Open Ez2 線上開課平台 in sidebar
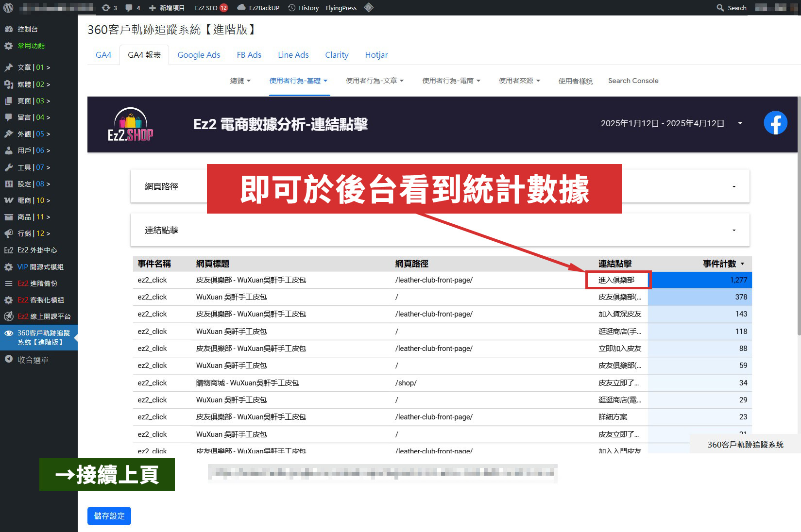The image size is (801, 532). coord(44,316)
